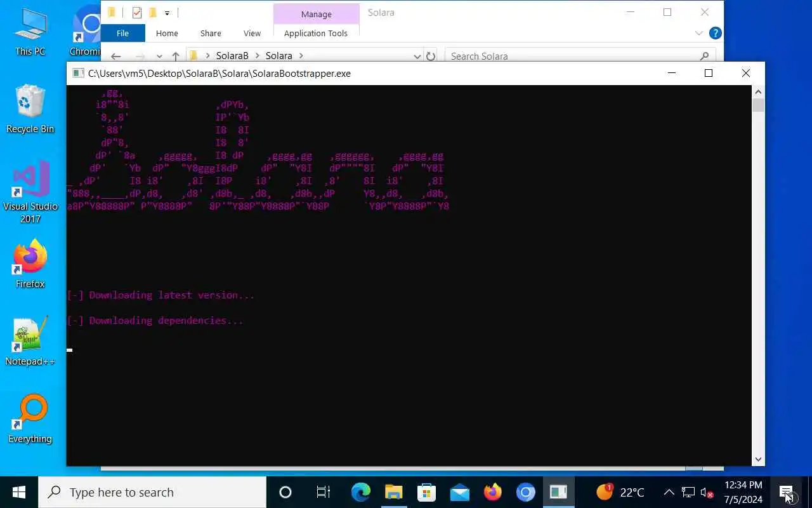Screen dimensions: 812x508
Task: Switch to the Home ribbon tab
Action: click(x=167, y=33)
